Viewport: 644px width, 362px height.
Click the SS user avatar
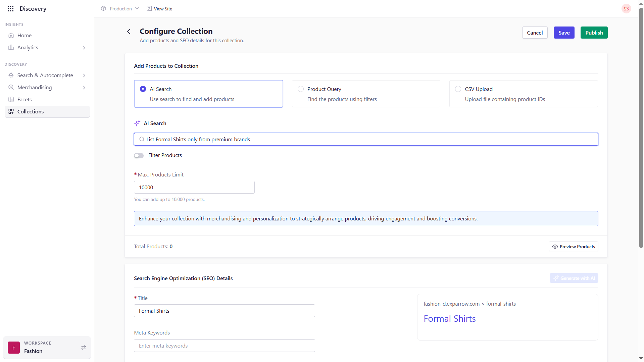pyautogui.click(x=626, y=9)
